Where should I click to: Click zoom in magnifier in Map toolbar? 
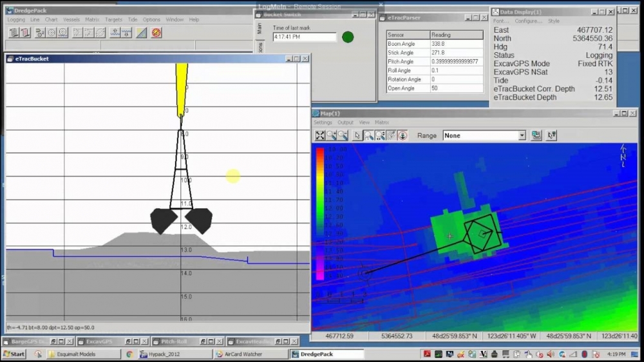[332, 135]
